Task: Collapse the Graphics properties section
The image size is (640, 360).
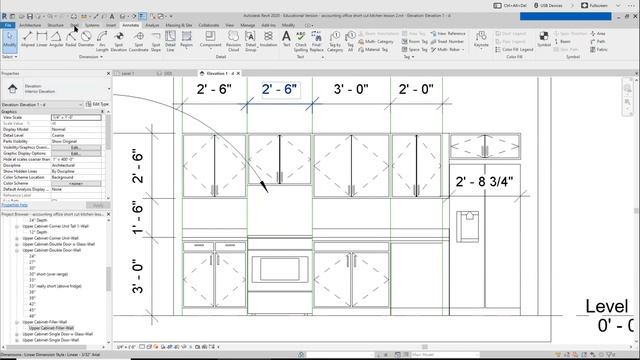Action: (x=102, y=111)
